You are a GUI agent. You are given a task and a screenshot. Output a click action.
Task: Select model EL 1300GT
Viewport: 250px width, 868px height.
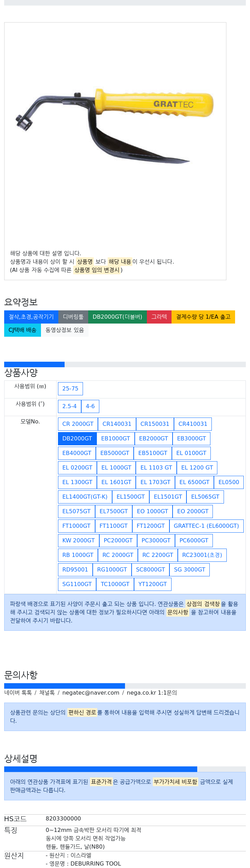tap(77, 482)
